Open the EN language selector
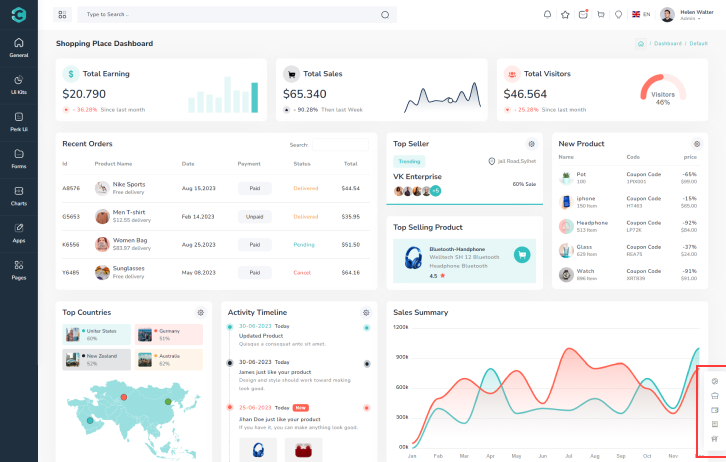The width and height of the screenshot is (726, 462). click(640, 15)
